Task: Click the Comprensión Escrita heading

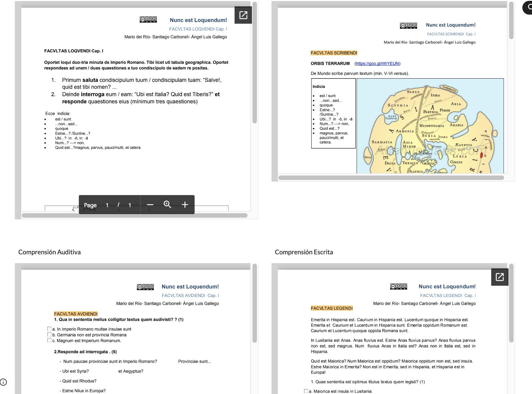Action: point(304,252)
